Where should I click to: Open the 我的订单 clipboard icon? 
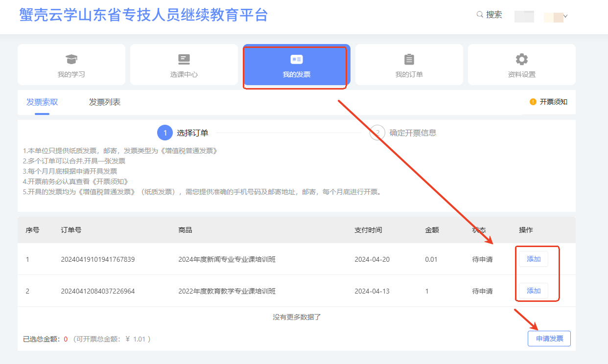coord(409,59)
